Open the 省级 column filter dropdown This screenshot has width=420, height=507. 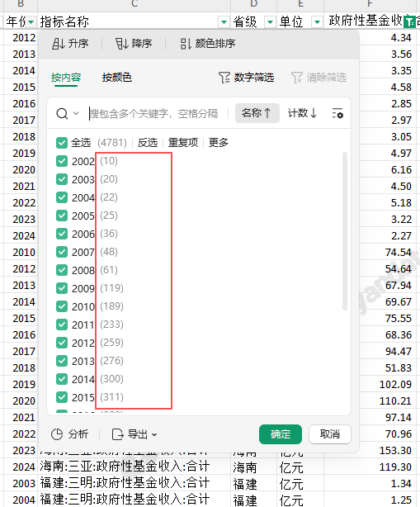click(270, 22)
